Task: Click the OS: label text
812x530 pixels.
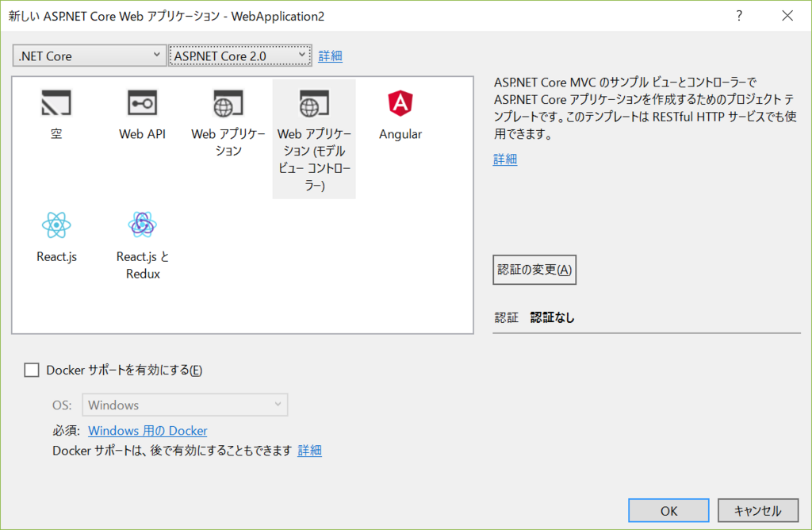Action: point(62,405)
